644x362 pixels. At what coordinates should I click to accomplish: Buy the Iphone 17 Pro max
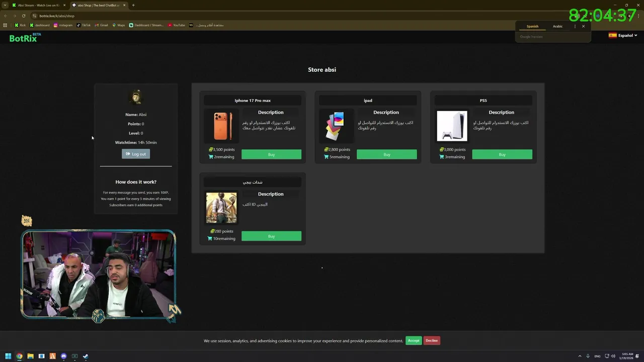tap(271, 154)
